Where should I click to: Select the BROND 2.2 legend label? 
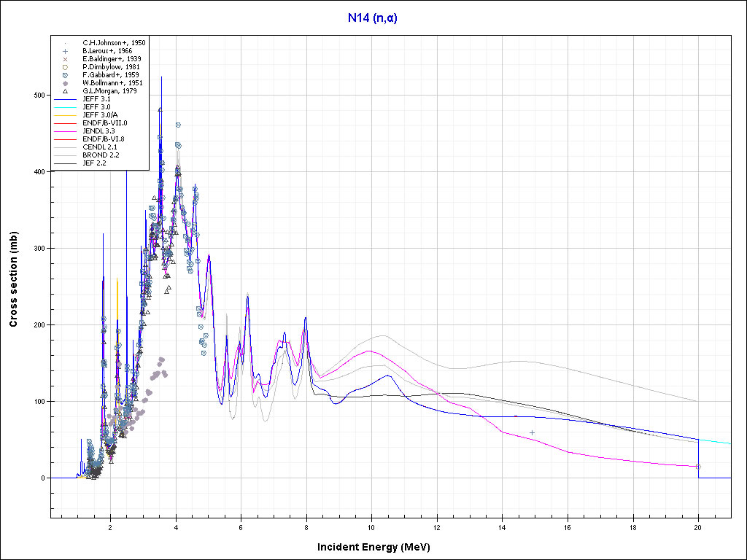(99, 155)
